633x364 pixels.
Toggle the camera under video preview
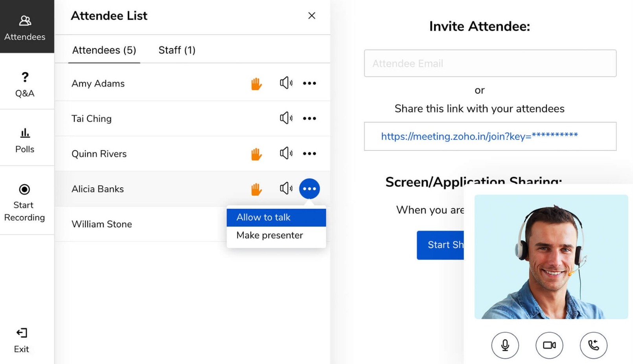click(549, 345)
